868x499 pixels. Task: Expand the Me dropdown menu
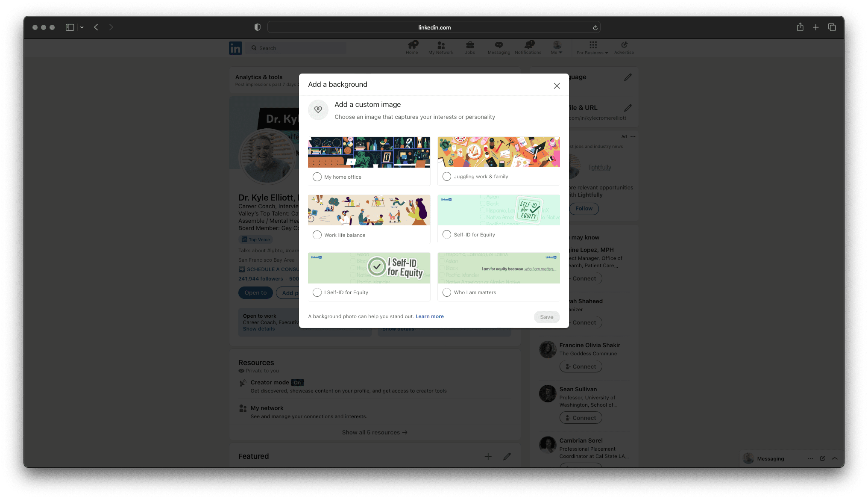click(x=557, y=47)
